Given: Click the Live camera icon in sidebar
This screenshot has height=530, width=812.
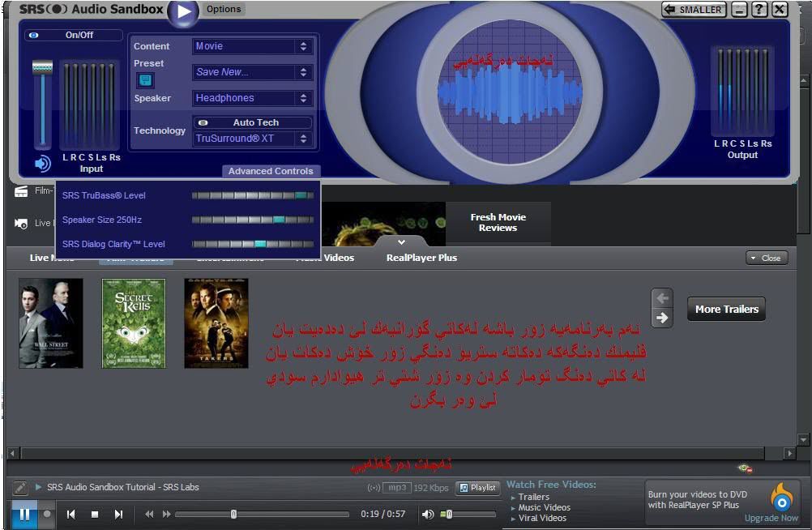Looking at the screenshot, I should click(21, 224).
